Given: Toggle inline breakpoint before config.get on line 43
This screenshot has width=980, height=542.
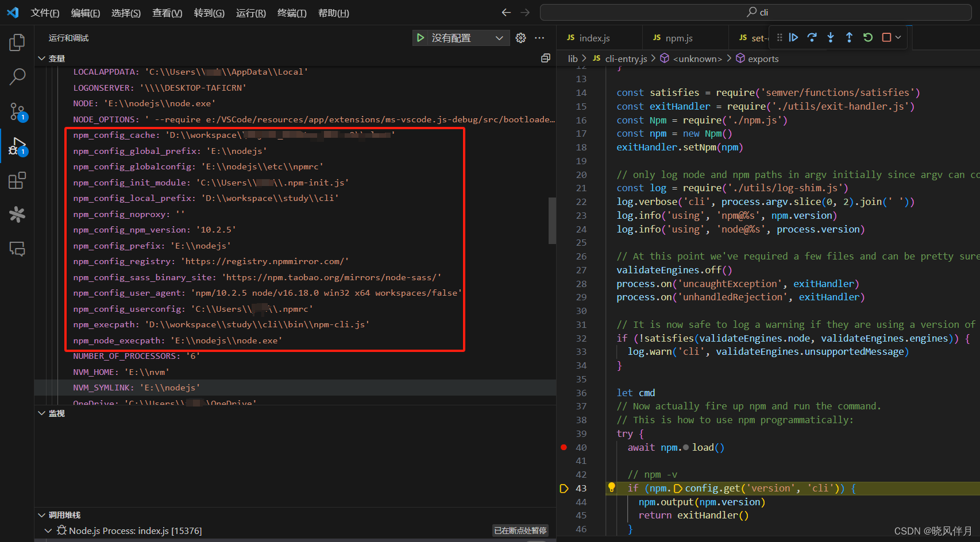Looking at the screenshot, I should point(678,489).
